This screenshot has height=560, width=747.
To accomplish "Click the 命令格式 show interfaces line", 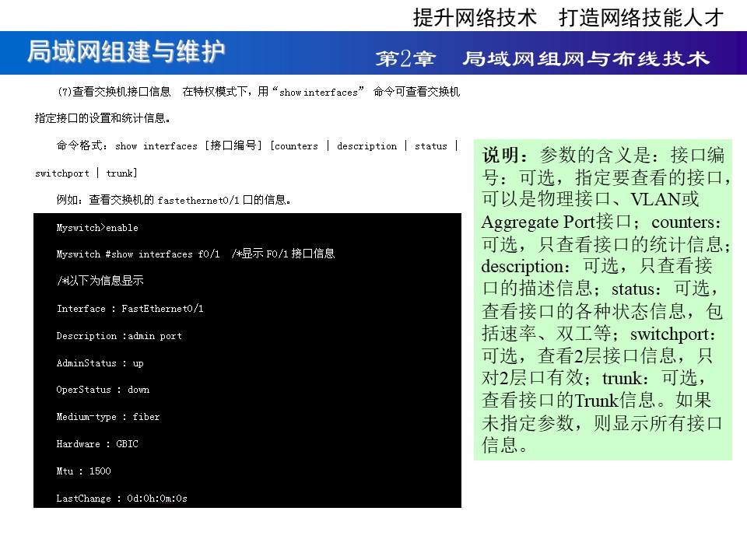I will 257,145.
